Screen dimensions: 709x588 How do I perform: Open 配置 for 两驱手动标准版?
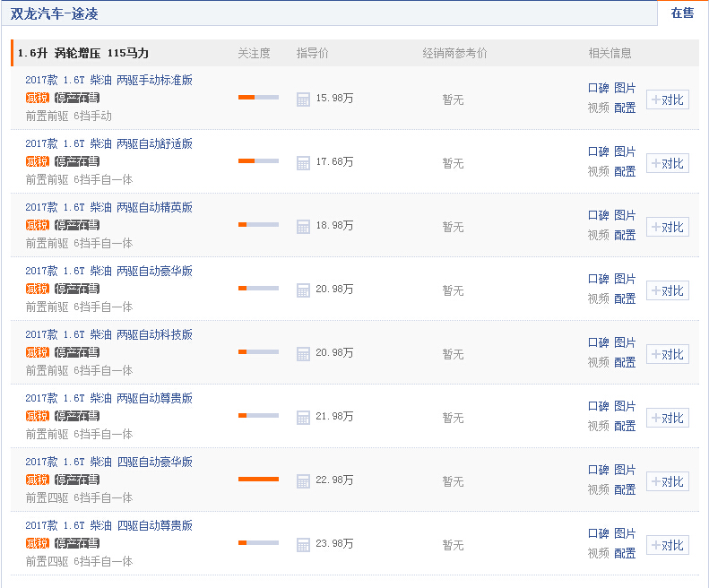625,108
